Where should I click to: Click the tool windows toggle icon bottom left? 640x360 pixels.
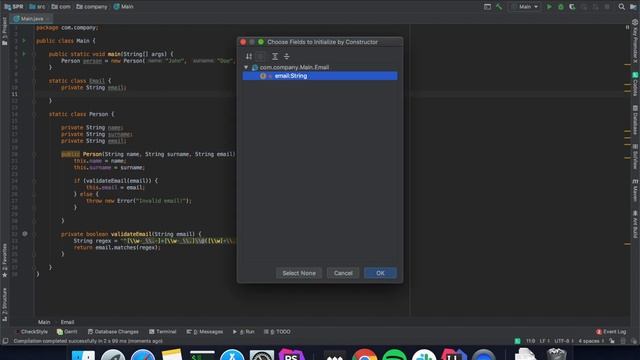5,341
